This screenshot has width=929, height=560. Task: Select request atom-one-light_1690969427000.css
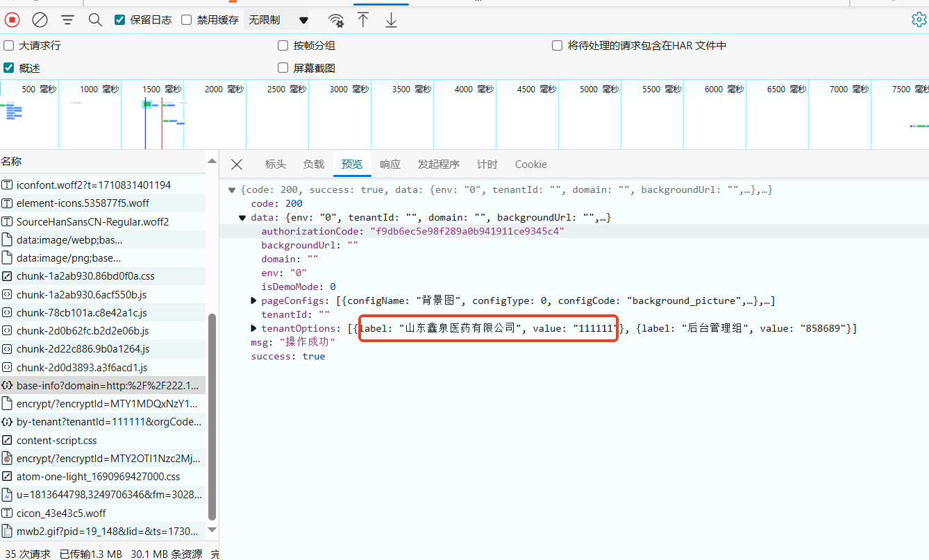pyautogui.click(x=103, y=477)
